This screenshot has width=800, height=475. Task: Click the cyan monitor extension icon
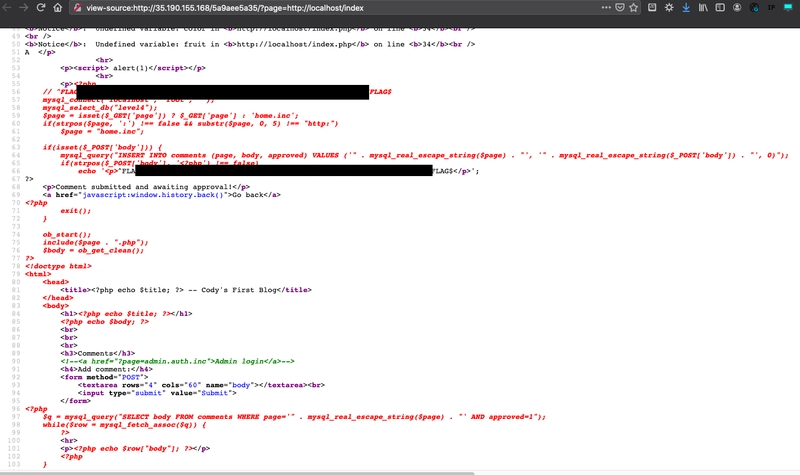[x=788, y=7]
